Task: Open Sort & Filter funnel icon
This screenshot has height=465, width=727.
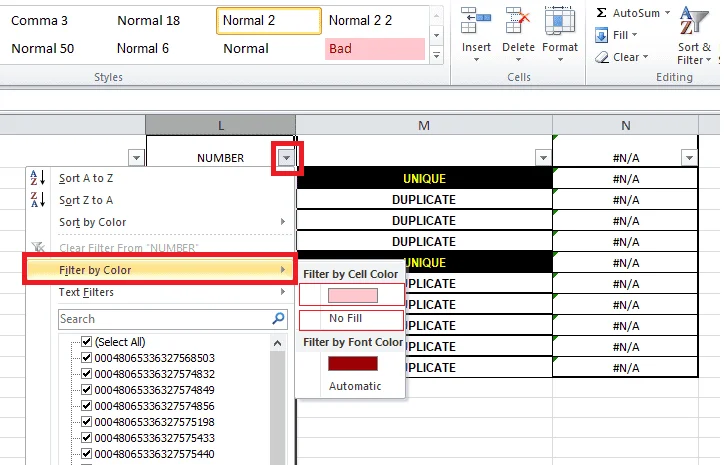Action: (693, 21)
